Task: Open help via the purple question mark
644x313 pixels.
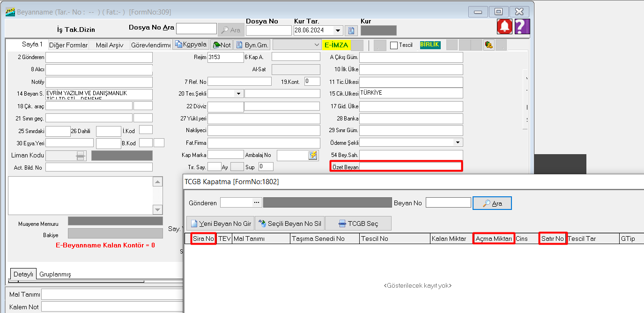Action: (x=522, y=27)
